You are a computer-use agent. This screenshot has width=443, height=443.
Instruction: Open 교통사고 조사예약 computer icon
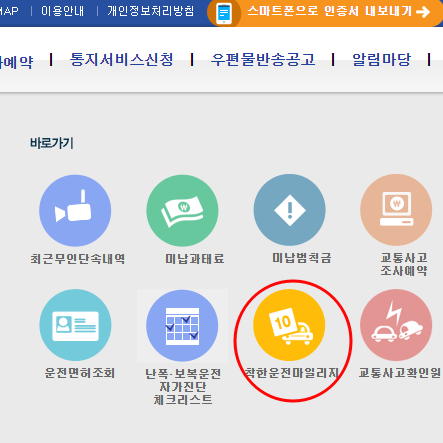click(396, 210)
